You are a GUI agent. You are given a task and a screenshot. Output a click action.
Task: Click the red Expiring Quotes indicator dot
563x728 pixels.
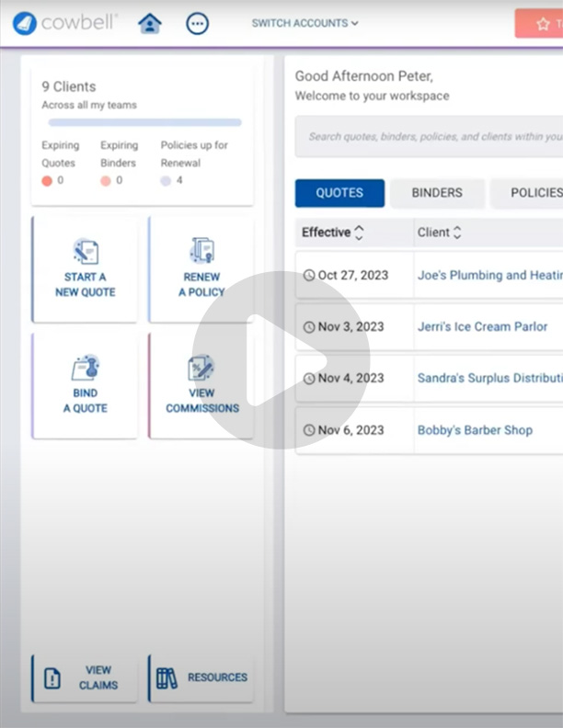click(x=47, y=180)
